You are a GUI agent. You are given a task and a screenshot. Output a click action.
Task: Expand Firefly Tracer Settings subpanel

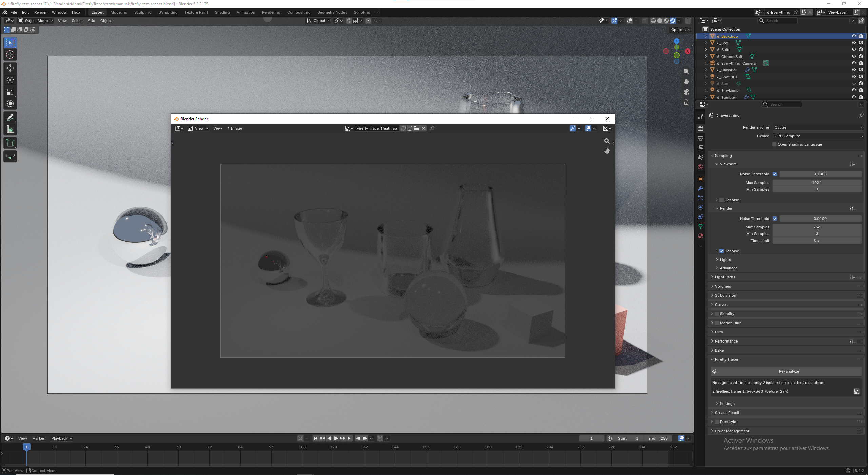[x=727, y=404]
